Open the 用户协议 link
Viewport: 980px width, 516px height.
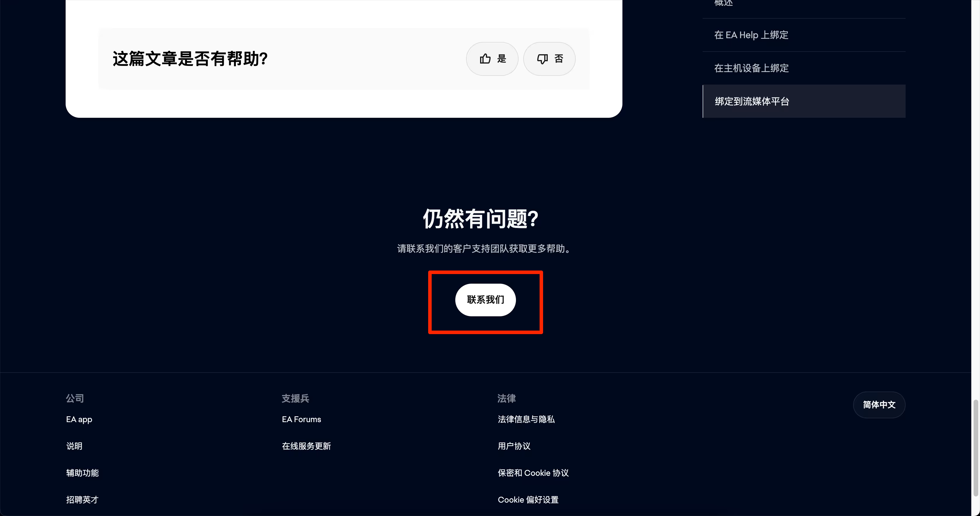tap(514, 446)
